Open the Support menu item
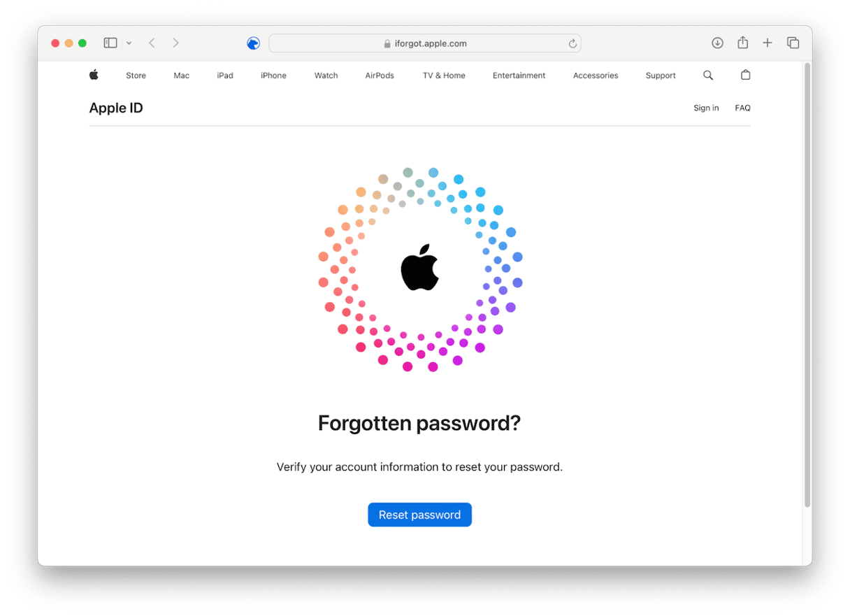The image size is (850, 616). tap(661, 76)
